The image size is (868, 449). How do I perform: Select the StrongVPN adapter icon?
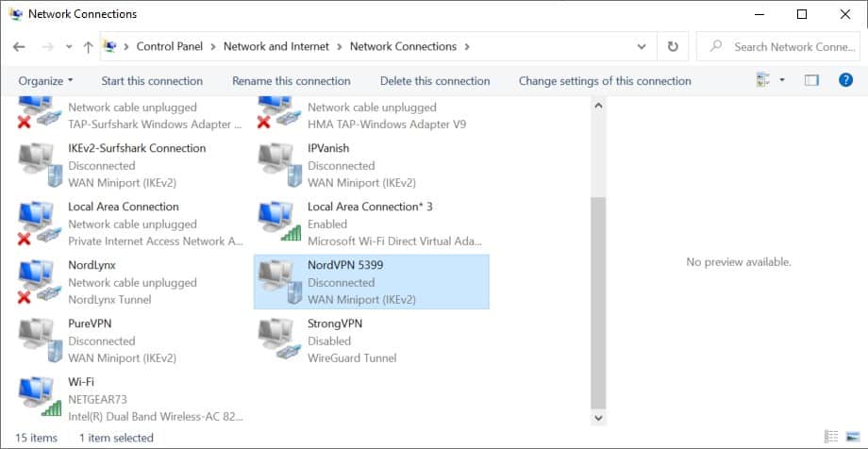click(279, 341)
